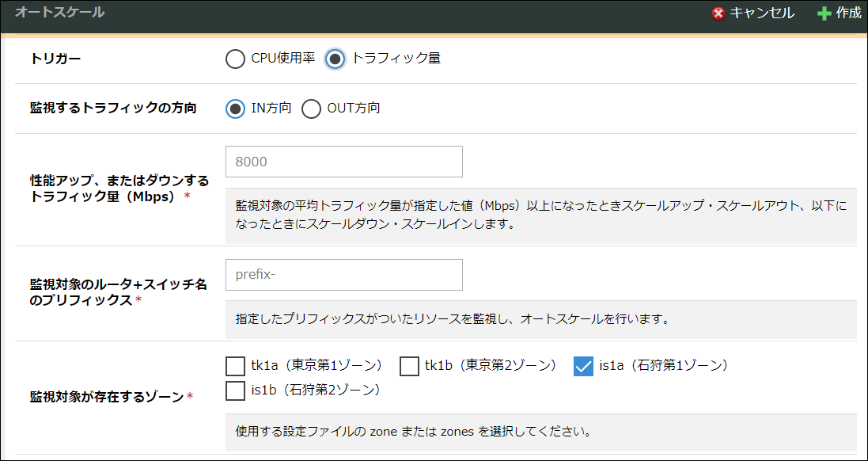This screenshot has height=461, width=868.
Task: Choose the OUT方向 traffic direction radio
Action: click(311, 109)
